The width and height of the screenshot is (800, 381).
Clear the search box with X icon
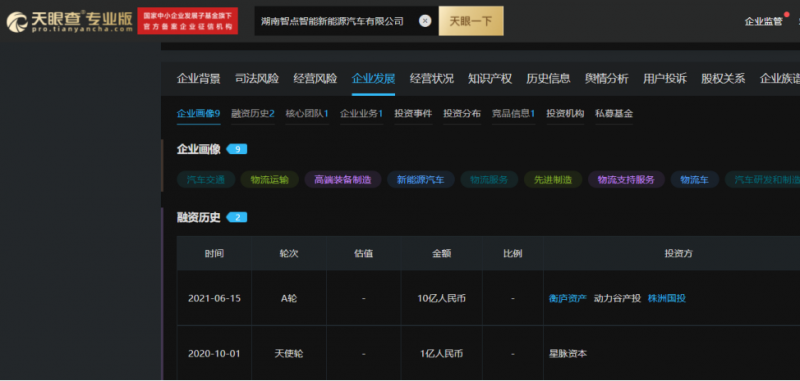pyautogui.click(x=425, y=21)
